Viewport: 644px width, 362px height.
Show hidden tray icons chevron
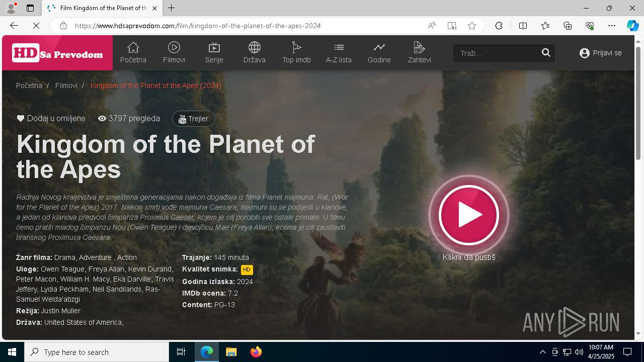coord(542,352)
